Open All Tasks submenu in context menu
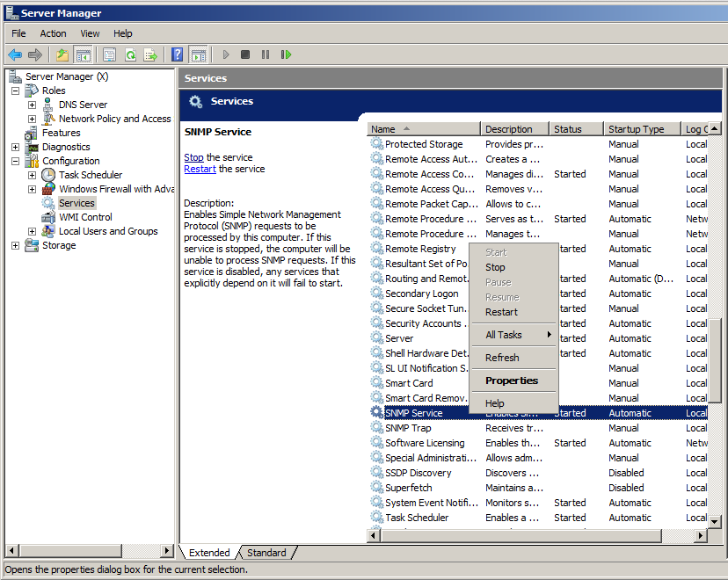Viewport: 728px width, 580px height. [x=504, y=335]
